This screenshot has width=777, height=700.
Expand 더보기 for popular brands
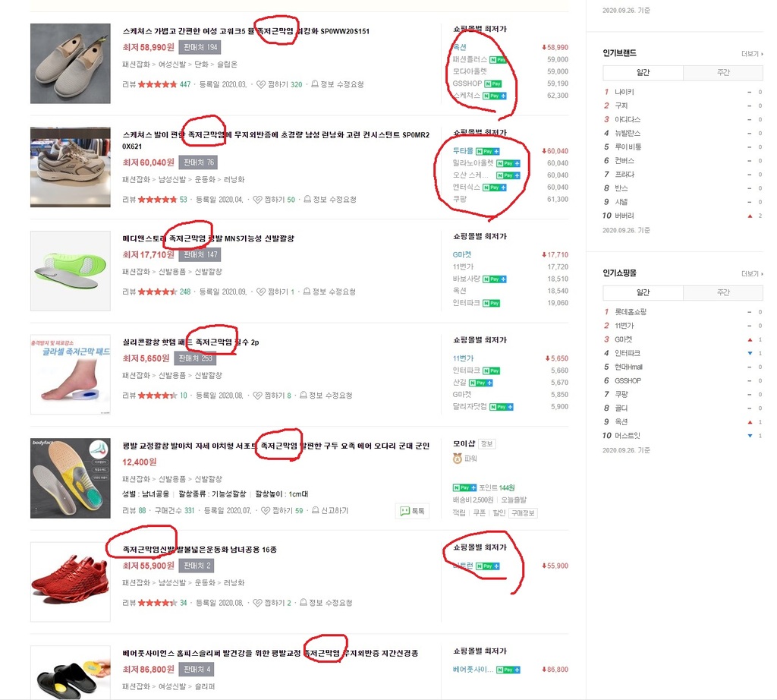[x=752, y=54]
